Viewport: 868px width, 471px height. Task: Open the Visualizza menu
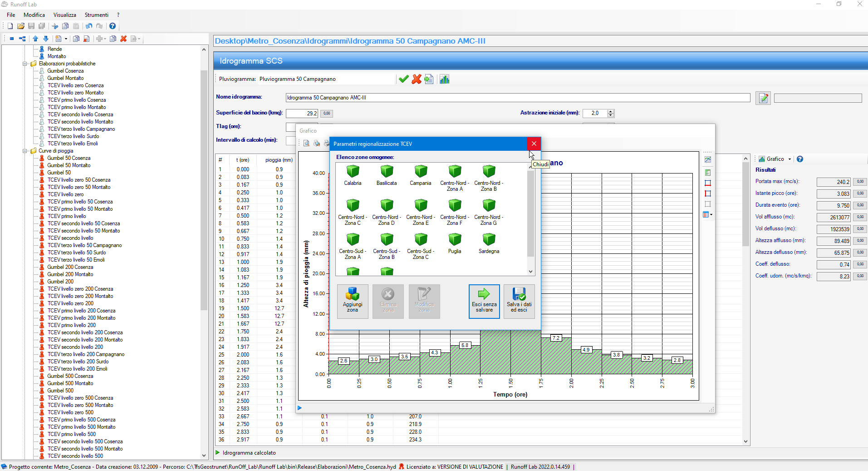pyautogui.click(x=64, y=15)
